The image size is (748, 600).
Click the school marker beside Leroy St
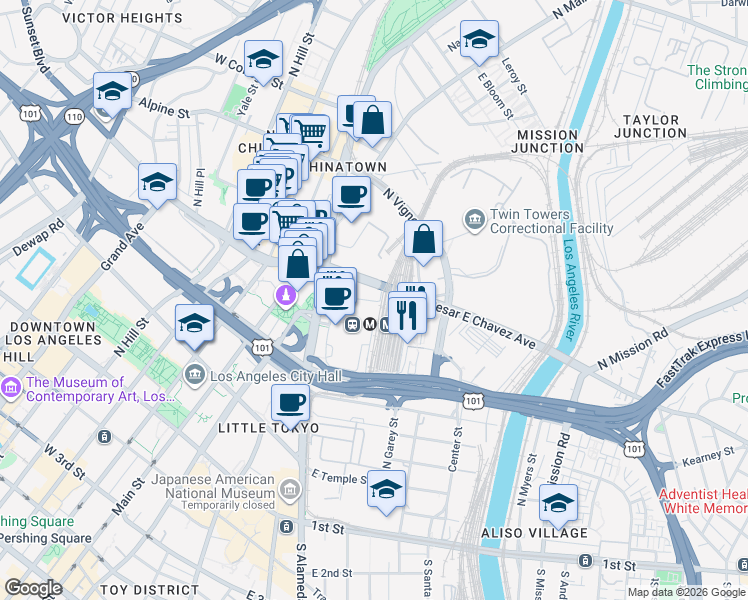pyautogui.click(x=479, y=40)
